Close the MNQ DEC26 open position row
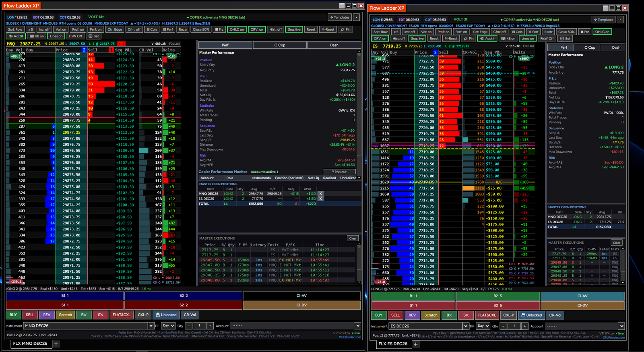Viewport: 644px width, 352px height. (x=321, y=194)
